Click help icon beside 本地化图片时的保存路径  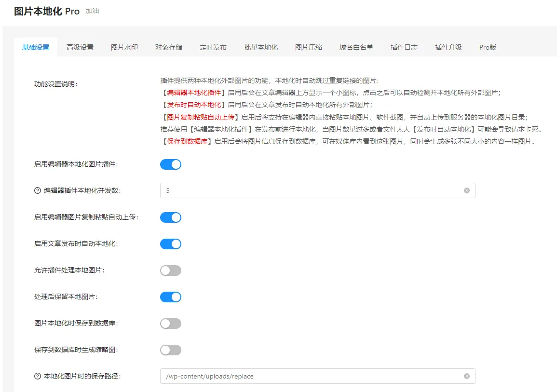point(38,376)
